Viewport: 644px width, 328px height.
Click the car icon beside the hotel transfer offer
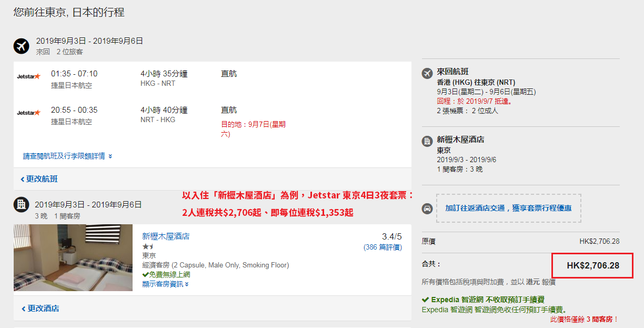pyautogui.click(x=427, y=208)
